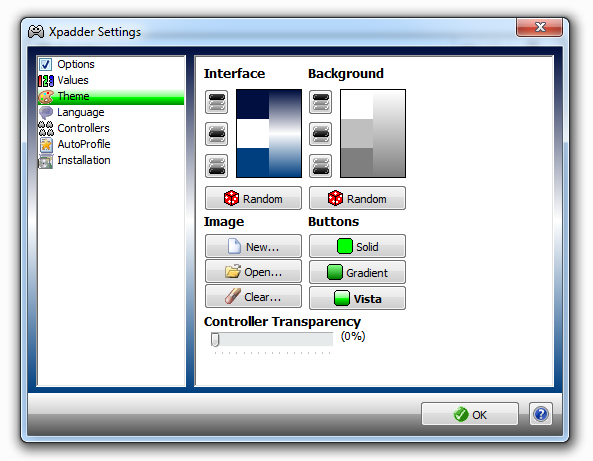Randomize the Background colors
593x461 pixels.
point(357,198)
